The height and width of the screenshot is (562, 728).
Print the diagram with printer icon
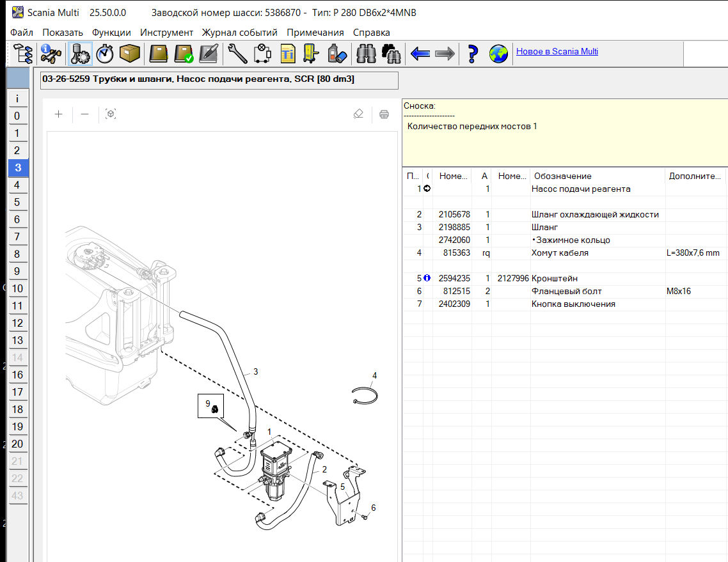384,114
